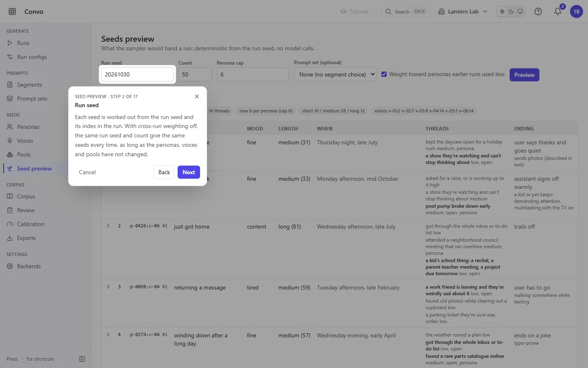Open Backends settings
Viewport: 588px width, 368px height.
(x=45, y=266)
